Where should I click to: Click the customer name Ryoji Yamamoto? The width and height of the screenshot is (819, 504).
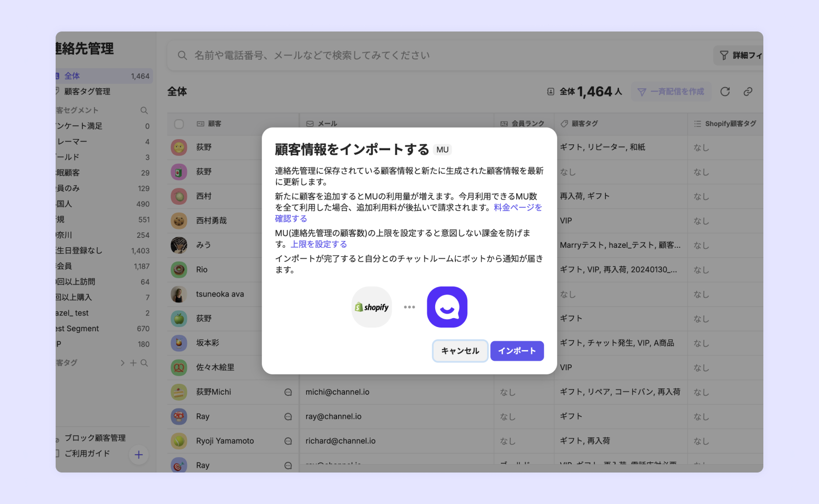(x=225, y=441)
